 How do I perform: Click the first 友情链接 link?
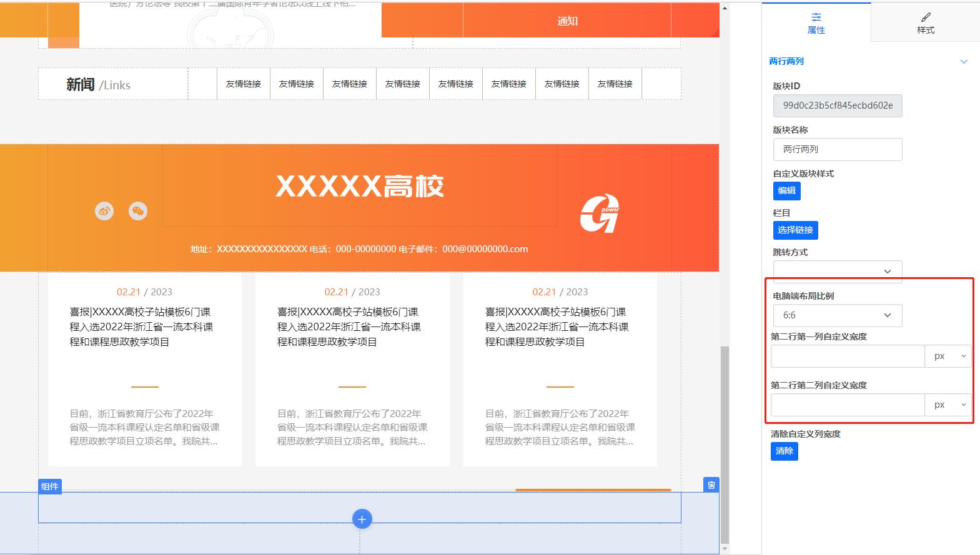click(x=243, y=84)
